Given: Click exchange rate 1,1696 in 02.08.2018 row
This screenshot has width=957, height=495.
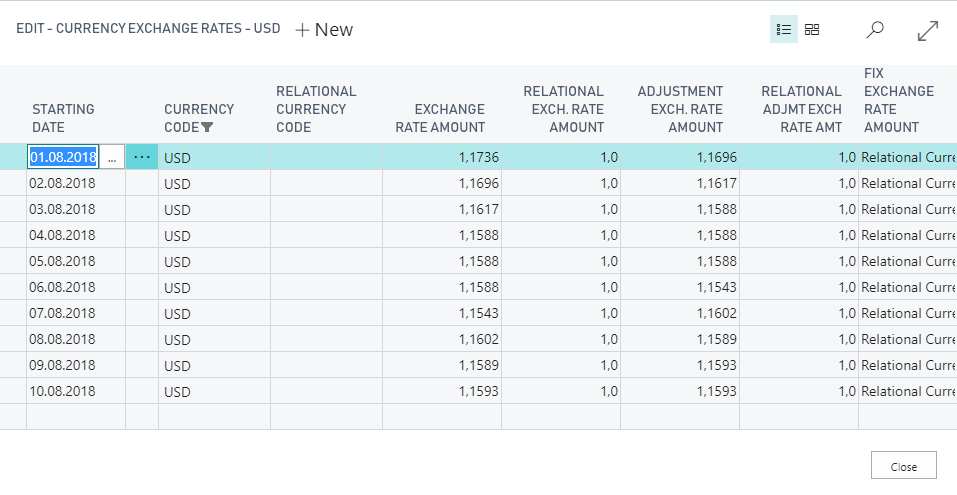Looking at the screenshot, I should [442, 183].
